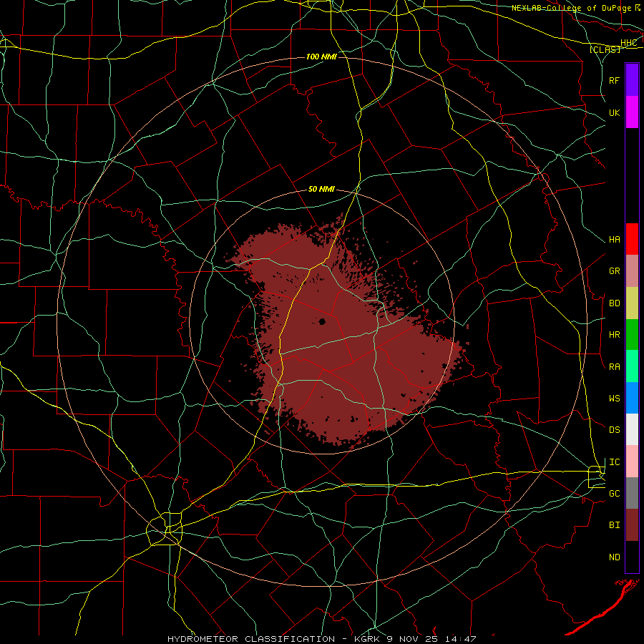Click the HHC product code label

[628, 43]
